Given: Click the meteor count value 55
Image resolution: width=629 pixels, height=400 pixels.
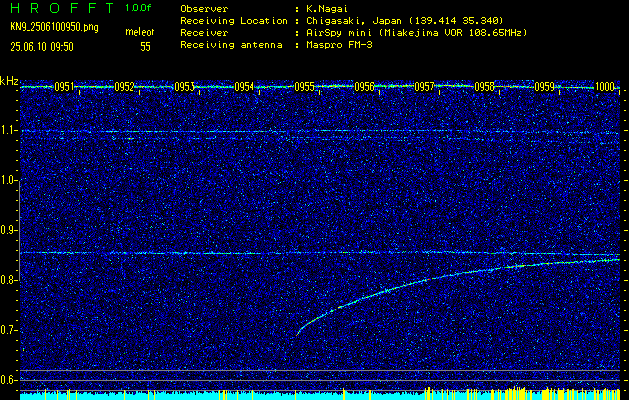Looking at the screenshot, I should (x=145, y=47).
